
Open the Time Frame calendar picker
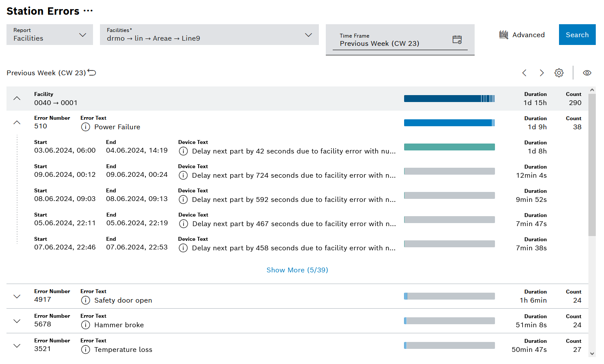click(x=456, y=39)
